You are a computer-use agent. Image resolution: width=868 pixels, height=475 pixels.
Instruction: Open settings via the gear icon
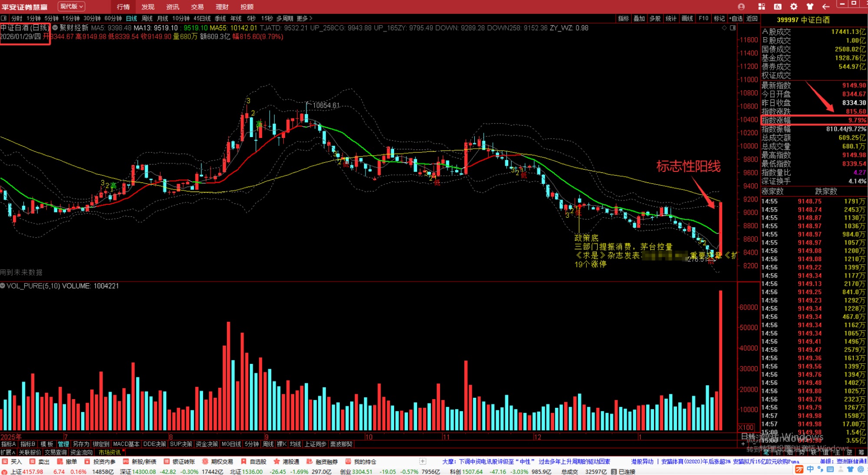coord(794,7)
